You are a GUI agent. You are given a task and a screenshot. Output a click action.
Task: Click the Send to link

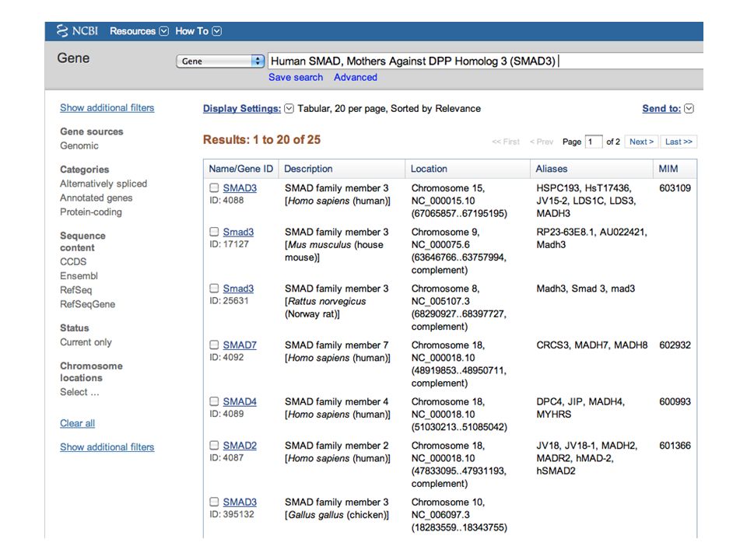coord(661,109)
